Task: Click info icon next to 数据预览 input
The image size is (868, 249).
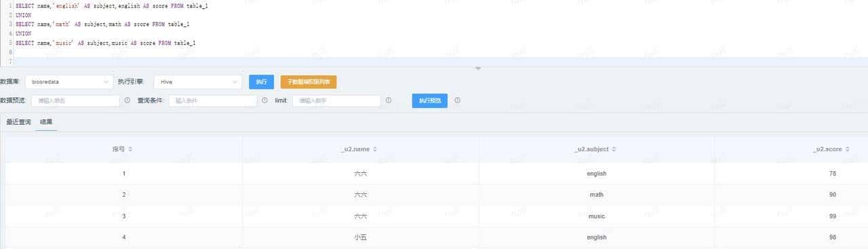Action: click(x=127, y=100)
